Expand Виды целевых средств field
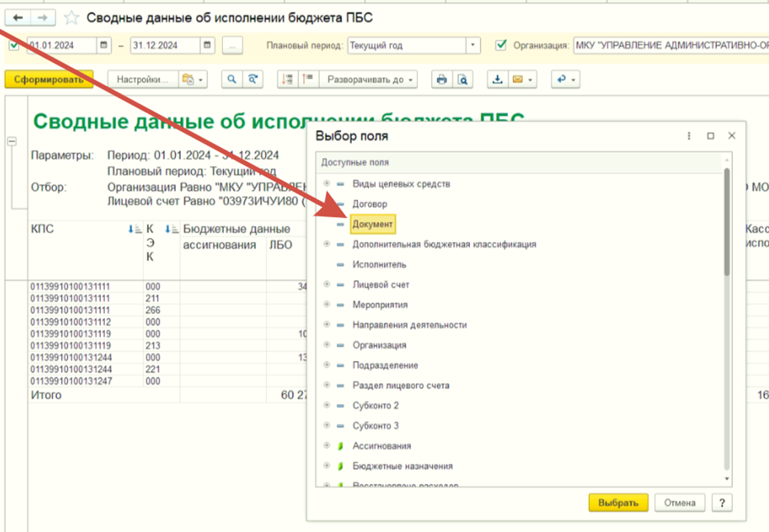 326,183
